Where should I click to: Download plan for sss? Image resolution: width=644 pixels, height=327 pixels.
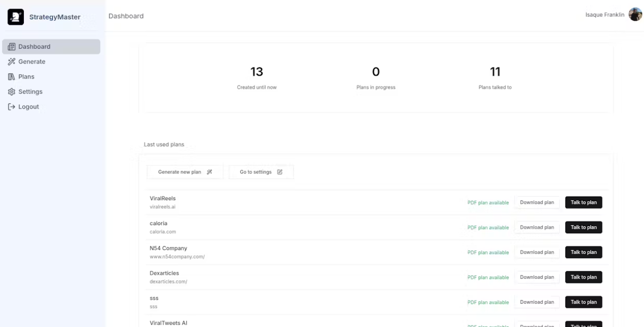click(x=537, y=302)
